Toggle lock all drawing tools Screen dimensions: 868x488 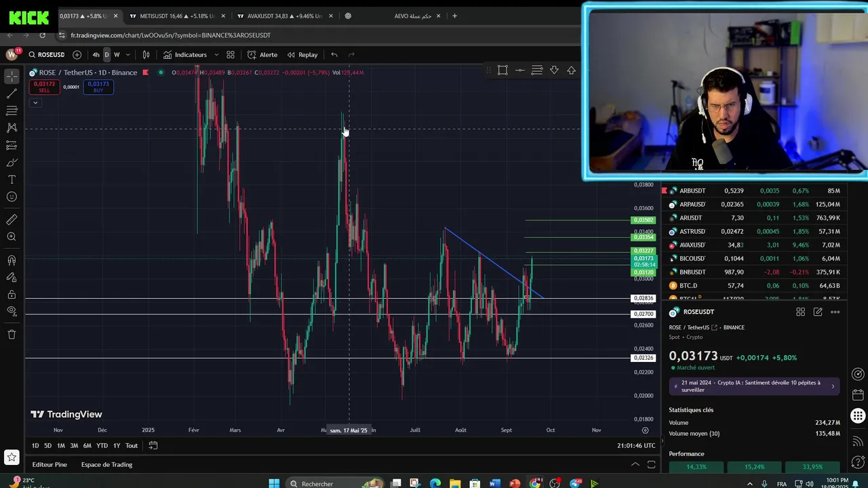point(12,294)
